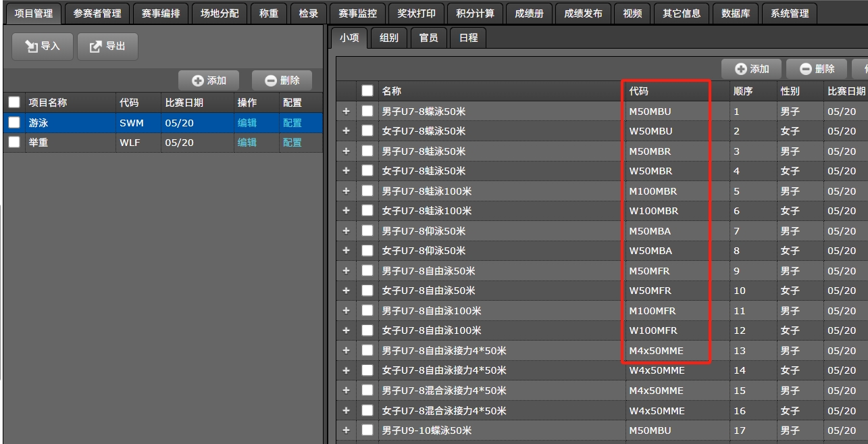
Task: Open the 系统管理 tab
Action: tap(790, 13)
